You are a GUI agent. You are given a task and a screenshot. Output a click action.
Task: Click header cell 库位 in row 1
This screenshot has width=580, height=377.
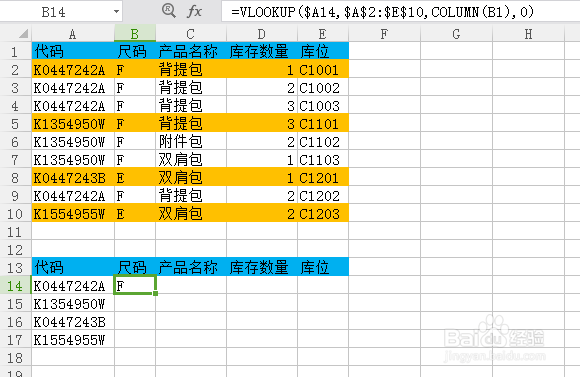coord(323,51)
